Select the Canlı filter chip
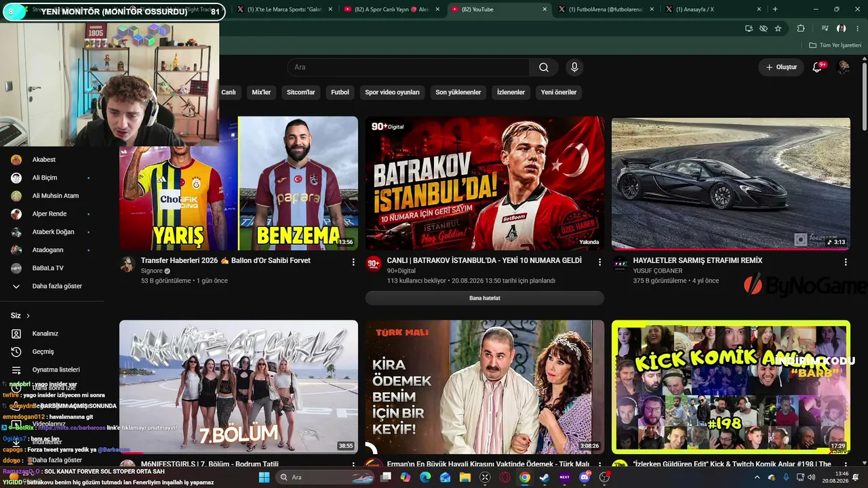868x488 pixels. pos(229,92)
